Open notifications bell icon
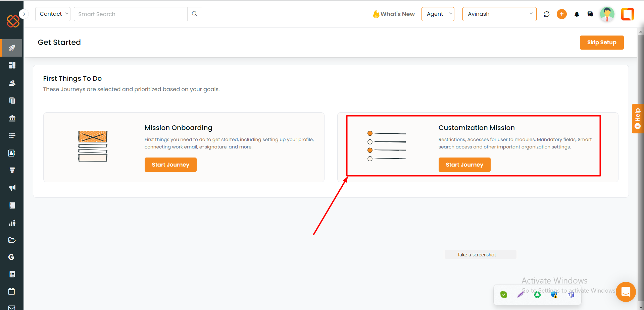The width and height of the screenshot is (644, 310). pyautogui.click(x=577, y=14)
